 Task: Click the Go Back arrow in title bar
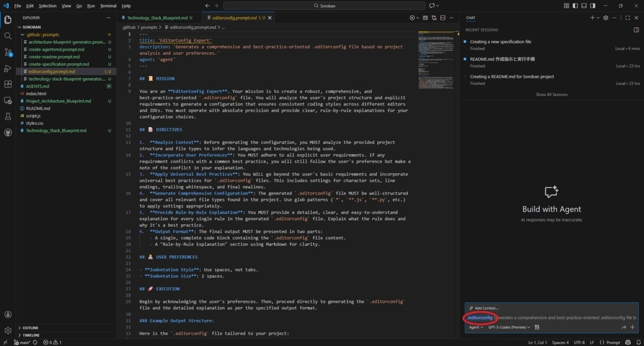pyautogui.click(x=207, y=6)
